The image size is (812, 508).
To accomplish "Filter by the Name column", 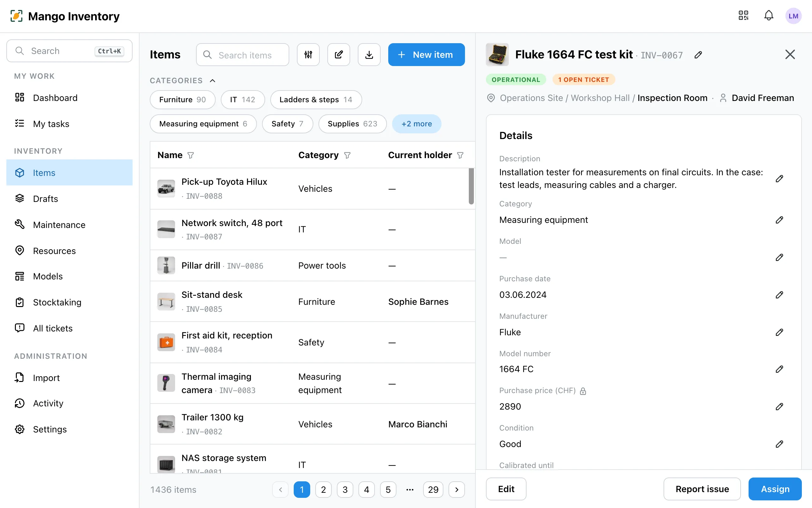I will (191, 155).
